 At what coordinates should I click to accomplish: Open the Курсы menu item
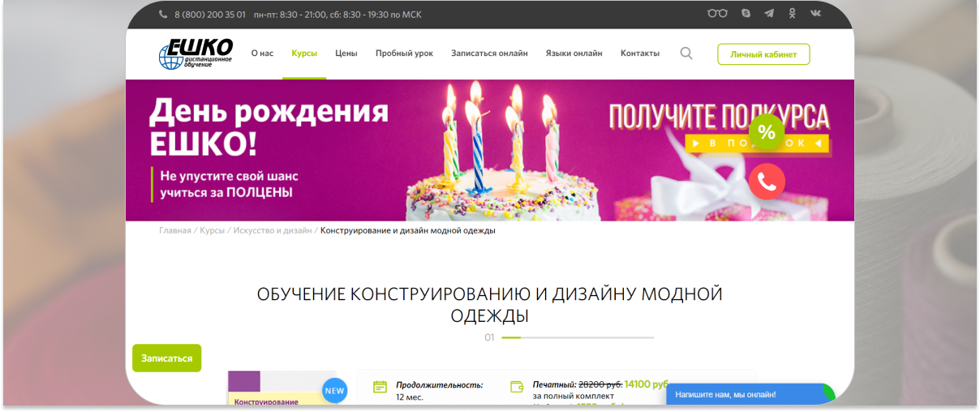304,54
